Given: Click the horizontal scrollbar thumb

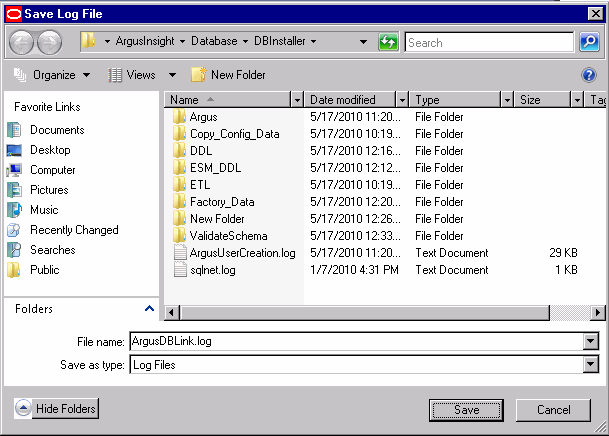Looking at the screenshot, I should [x=365, y=313].
